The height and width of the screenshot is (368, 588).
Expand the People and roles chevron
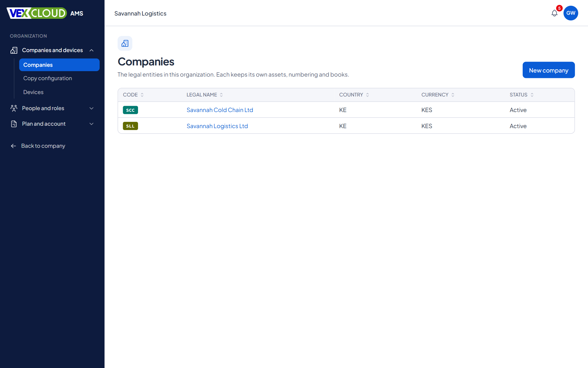coord(91,108)
